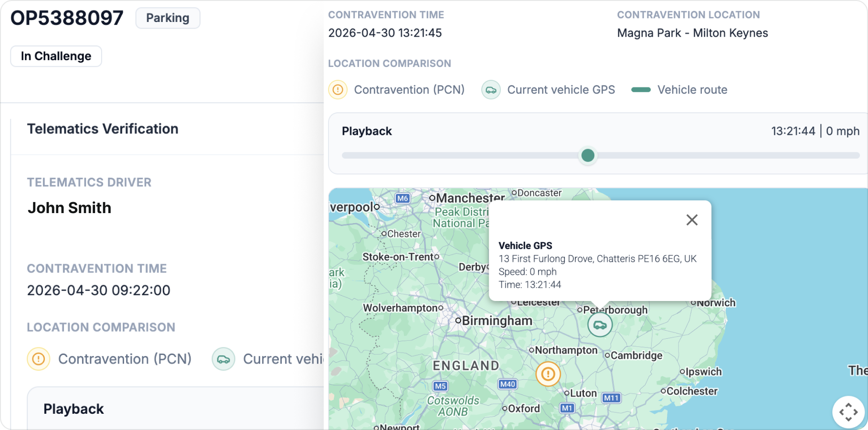Click Ipswich label on the map
This screenshot has height=430, width=868.
704,372
